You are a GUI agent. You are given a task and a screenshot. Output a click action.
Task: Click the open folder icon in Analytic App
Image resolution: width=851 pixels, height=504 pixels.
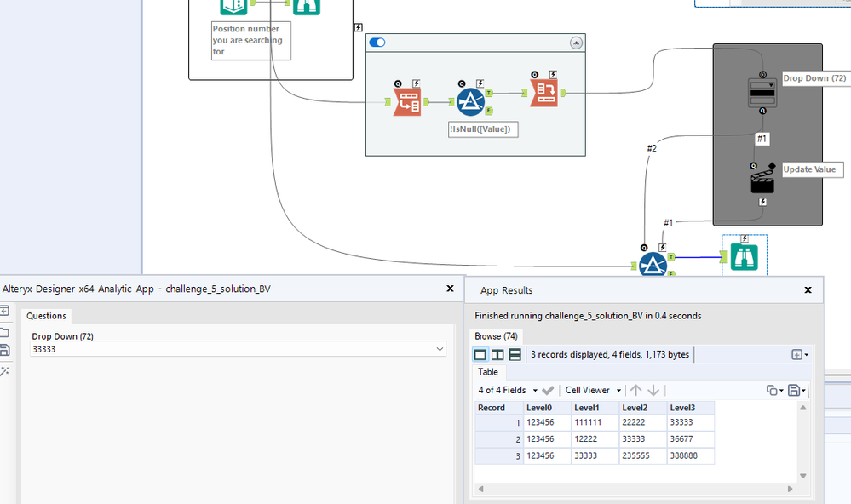[4, 332]
